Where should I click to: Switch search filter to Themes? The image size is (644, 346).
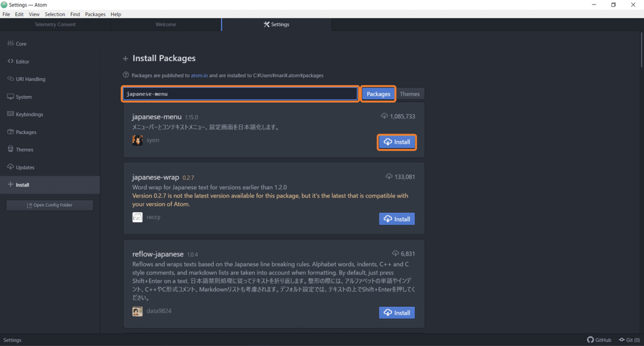click(x=409, y=94)
